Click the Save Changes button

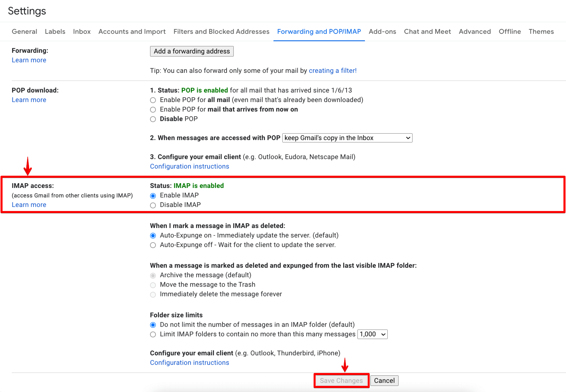(341, 380)
